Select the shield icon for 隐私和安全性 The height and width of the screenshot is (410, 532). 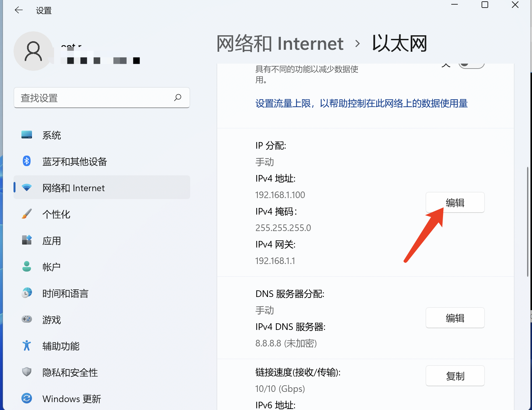(x=26, y=372)
